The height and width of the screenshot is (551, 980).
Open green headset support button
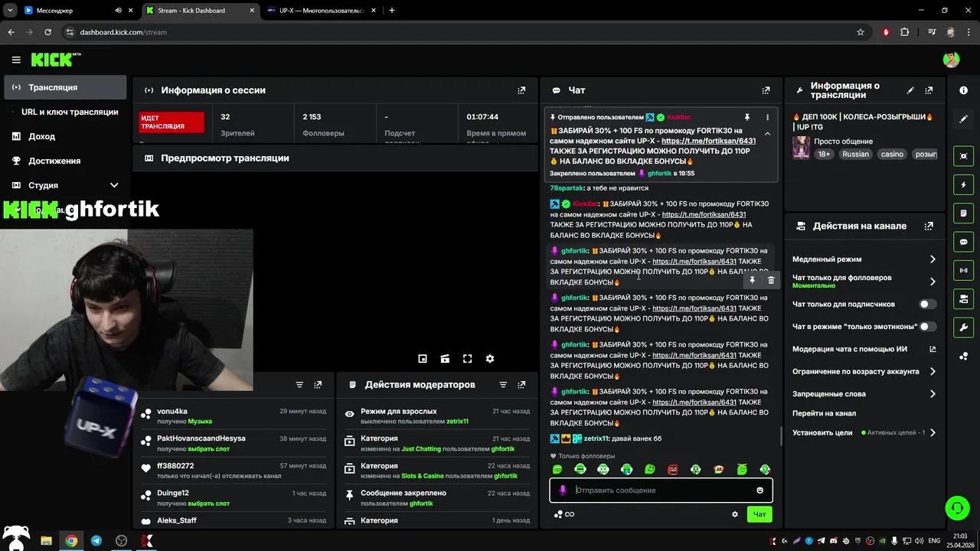pyautogui.click(x=956, y=508)
